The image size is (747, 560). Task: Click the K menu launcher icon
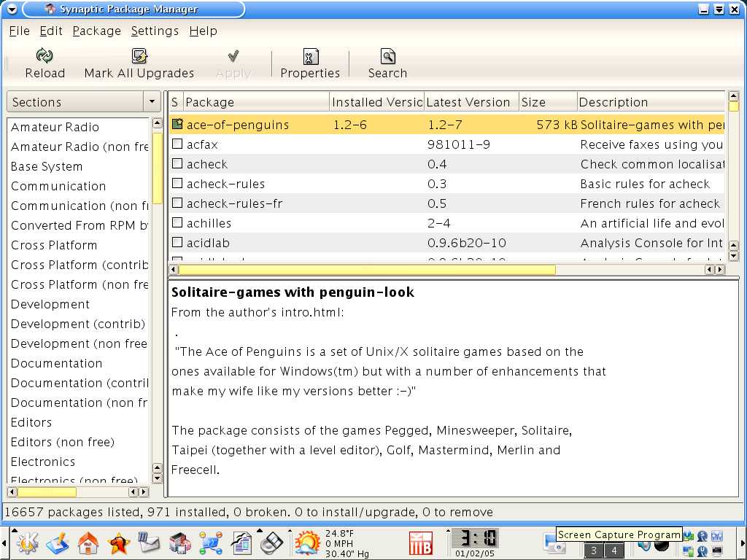coord(28,543)
